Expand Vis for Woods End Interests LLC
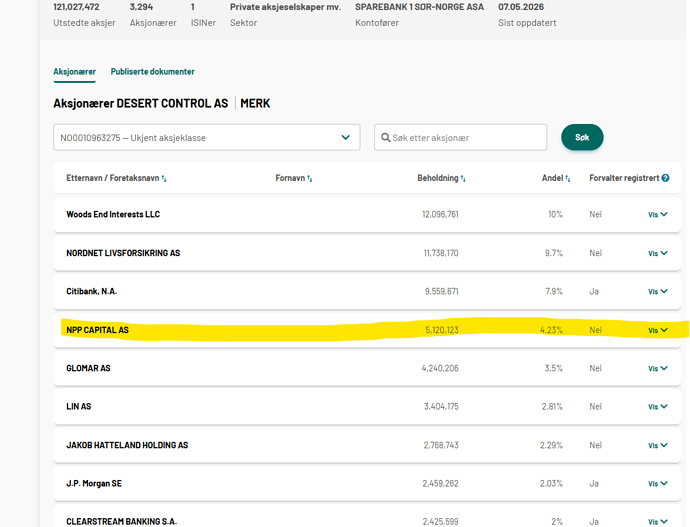Viewport: 690px width, 527px height. tap(658, 215)
